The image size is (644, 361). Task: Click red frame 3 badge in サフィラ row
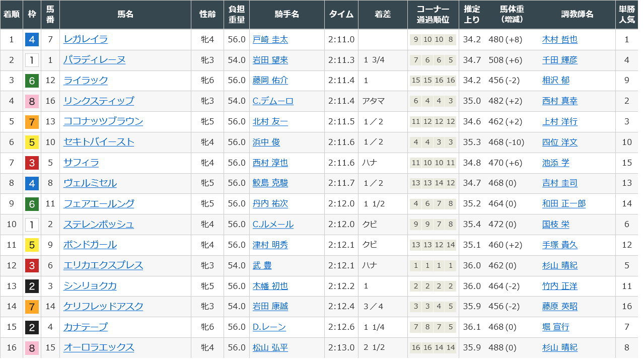pos(32,163)
